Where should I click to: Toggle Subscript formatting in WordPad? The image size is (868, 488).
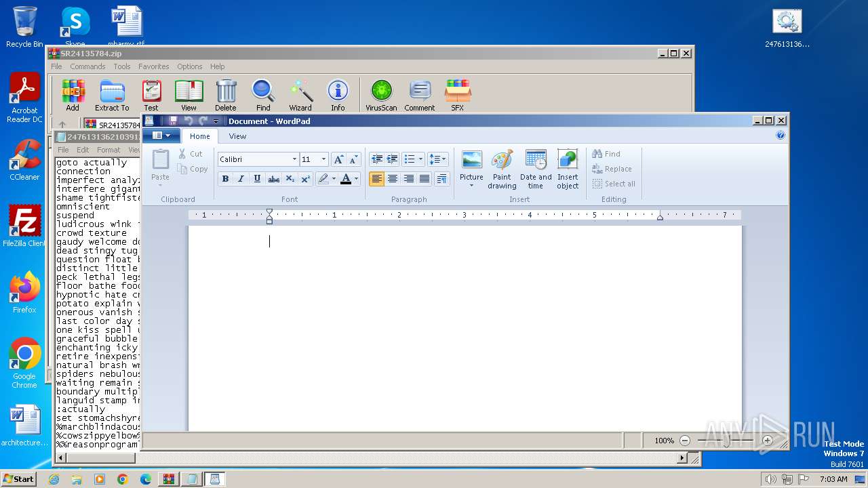(290, 179)
